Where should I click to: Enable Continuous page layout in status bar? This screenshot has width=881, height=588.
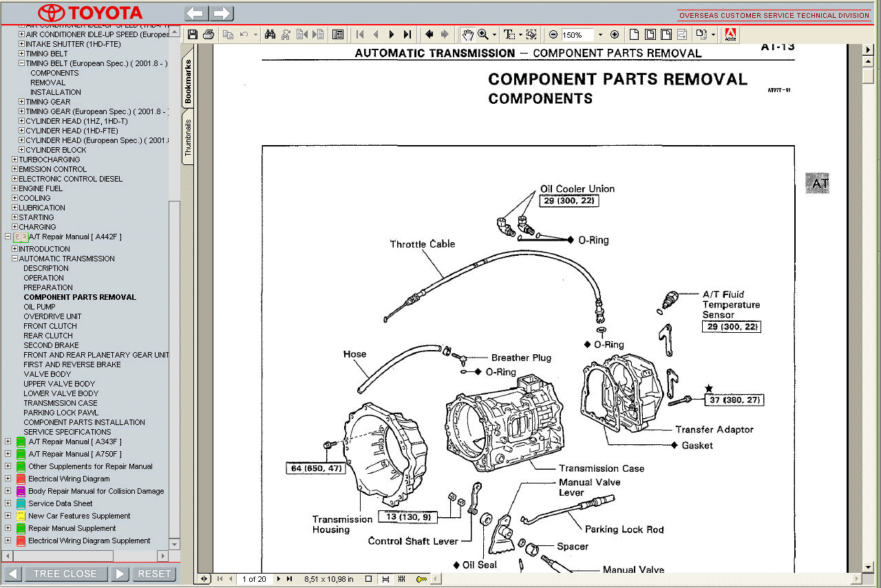[x=385, y=579]
